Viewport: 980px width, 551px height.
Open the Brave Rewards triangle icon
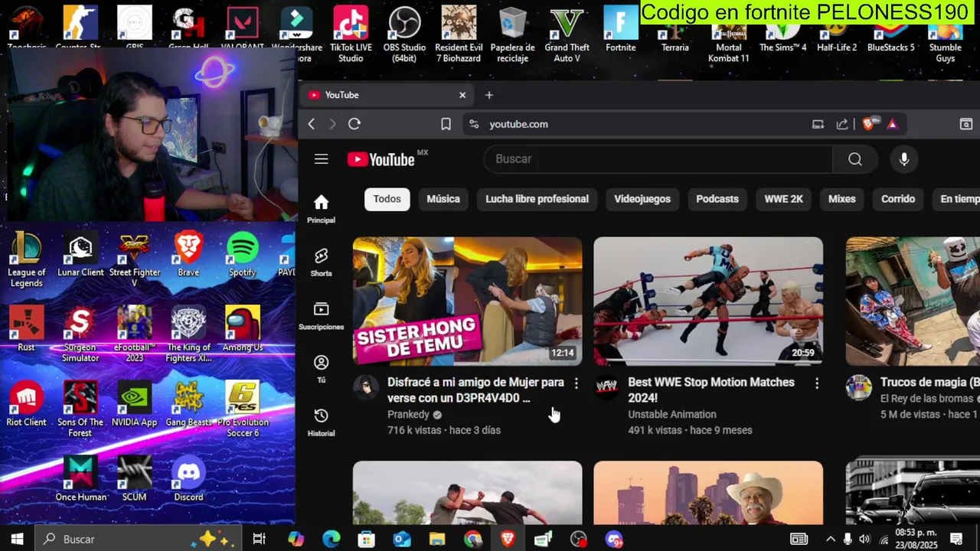point(892,124)
